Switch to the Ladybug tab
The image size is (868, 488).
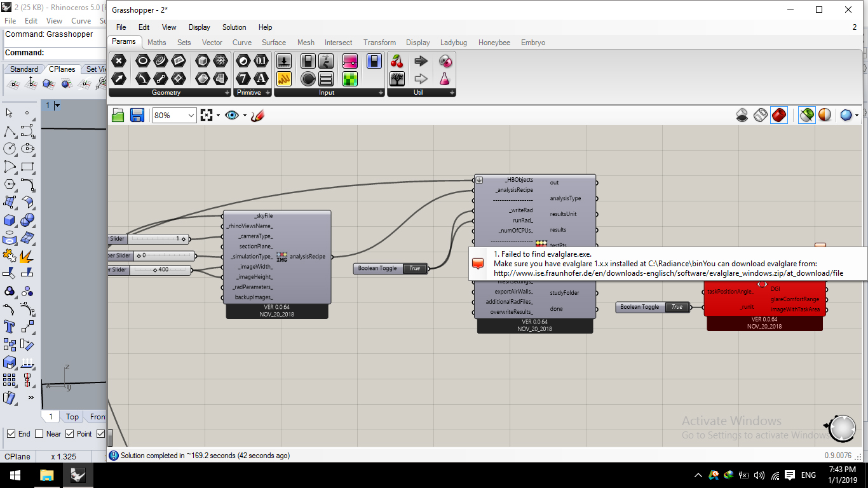(454, 43)
